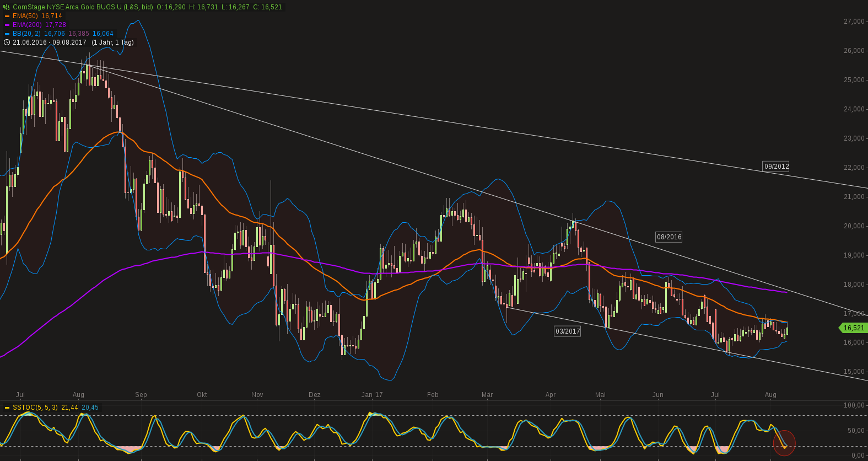Click the Jan '17 label on time axis

click(372, 395)
